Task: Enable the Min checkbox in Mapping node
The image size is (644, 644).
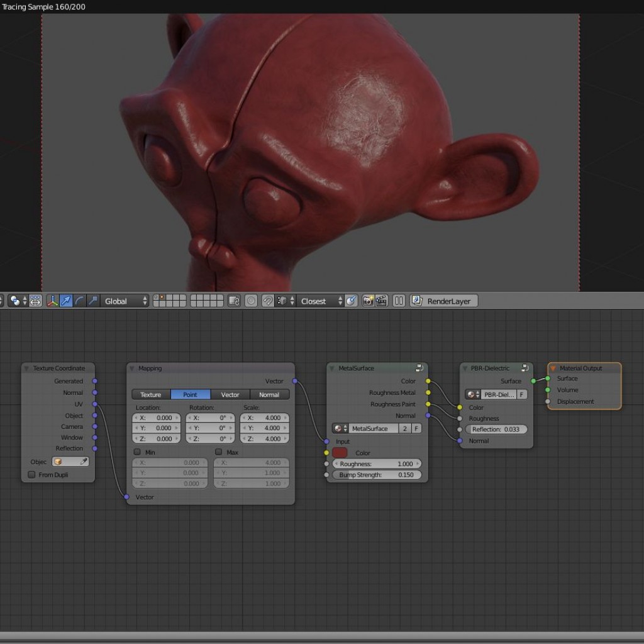Action: (137, 452)
